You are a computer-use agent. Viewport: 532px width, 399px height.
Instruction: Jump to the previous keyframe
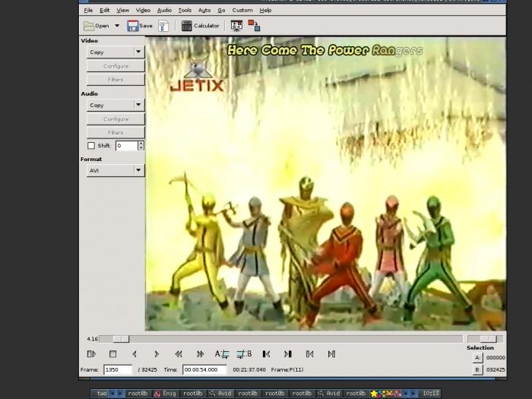(179, 354)
